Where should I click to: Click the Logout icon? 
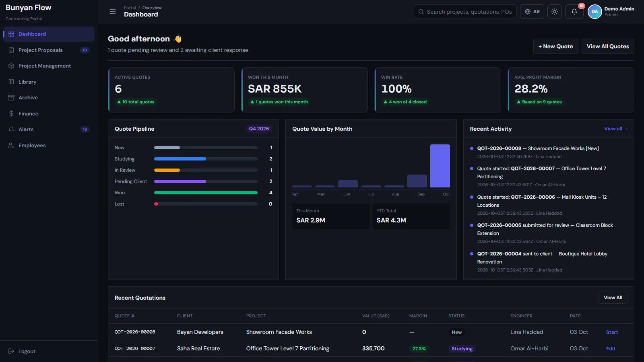coord(11,351)
